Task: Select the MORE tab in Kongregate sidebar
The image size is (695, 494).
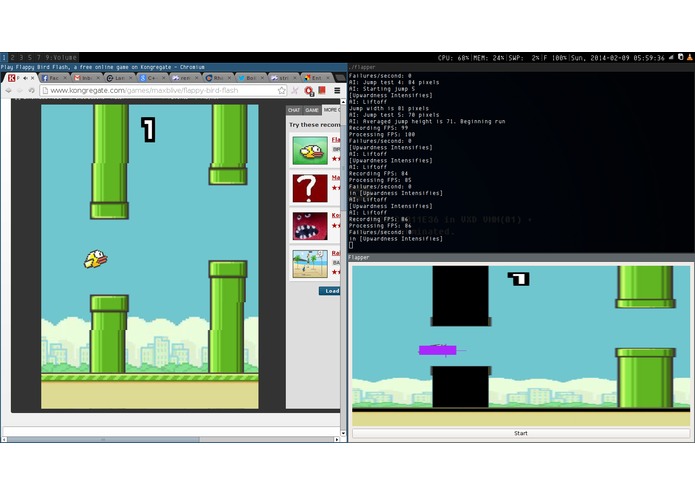Action: (x=331, y=109)
